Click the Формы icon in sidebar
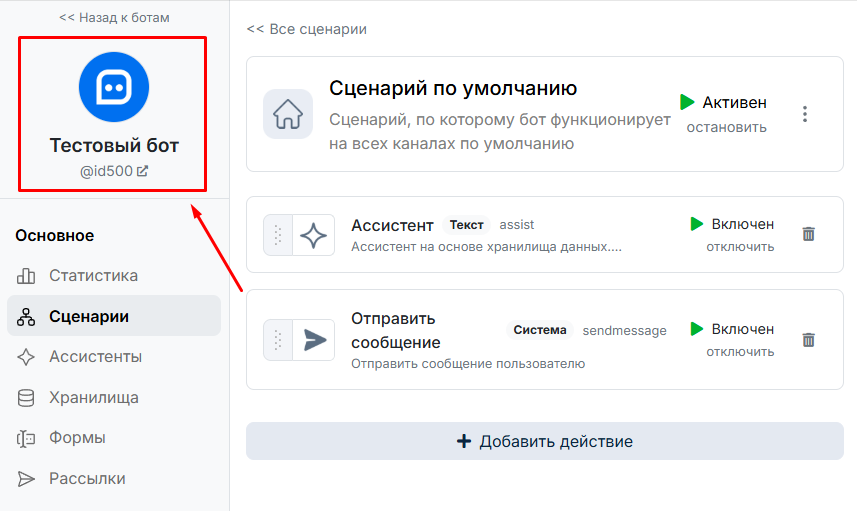The width and height of the screenshot is (857, 511). (26, 438)
